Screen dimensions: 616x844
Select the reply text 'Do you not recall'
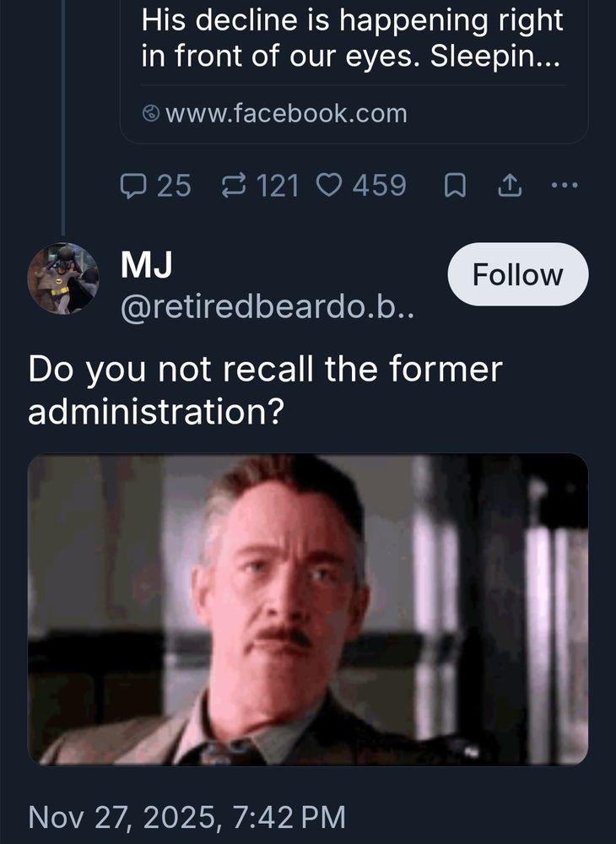171,370
